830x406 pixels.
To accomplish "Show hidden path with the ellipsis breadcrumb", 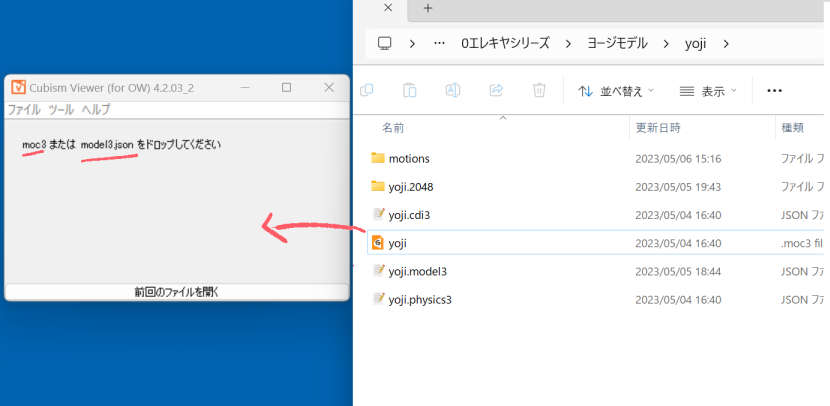I will pyautogui.click(x=439, y=43).
